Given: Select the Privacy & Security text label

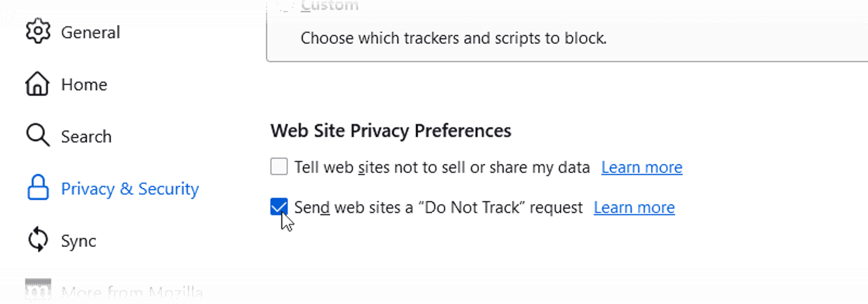Looking at the screenshot, I should pos(130,189).
